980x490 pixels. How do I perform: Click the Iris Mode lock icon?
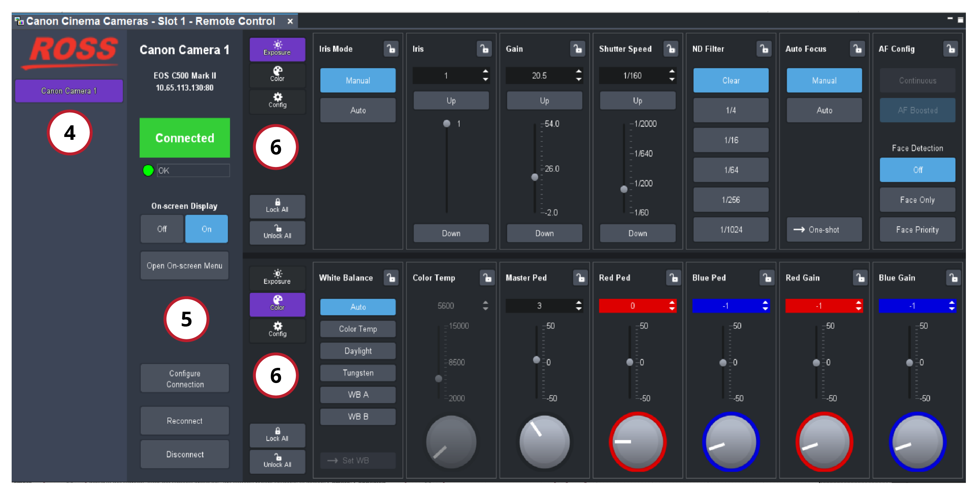(391, 49)
